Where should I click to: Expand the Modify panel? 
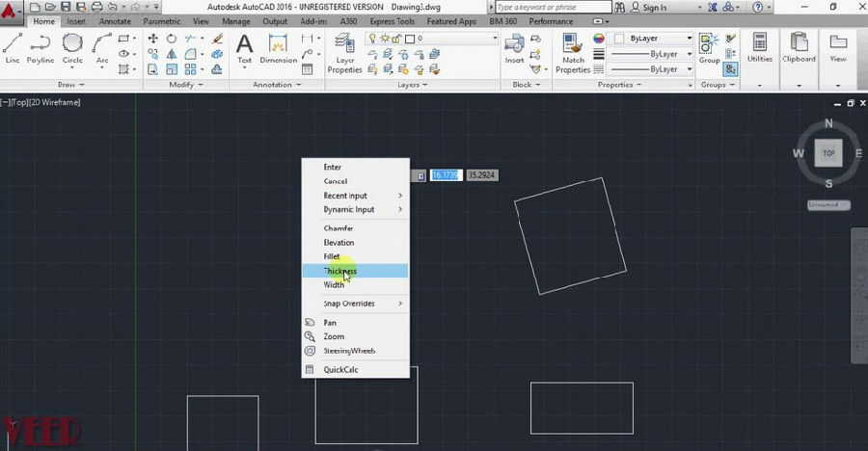[186, 85]
